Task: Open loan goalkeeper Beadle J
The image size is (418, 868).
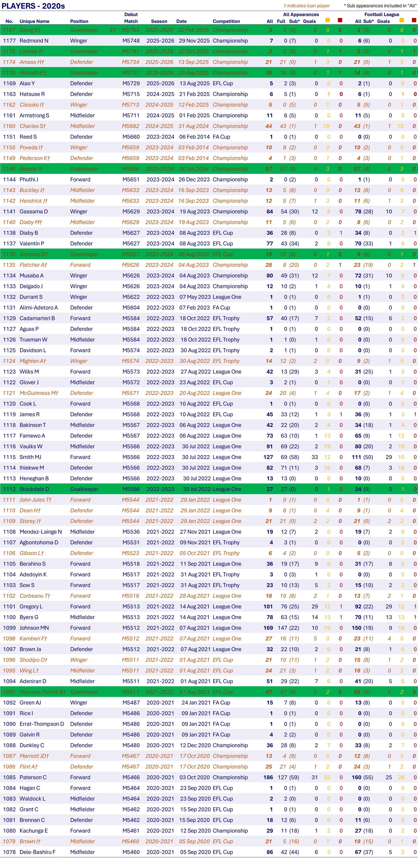Action: pyautogui.click(x=31, y=169)
